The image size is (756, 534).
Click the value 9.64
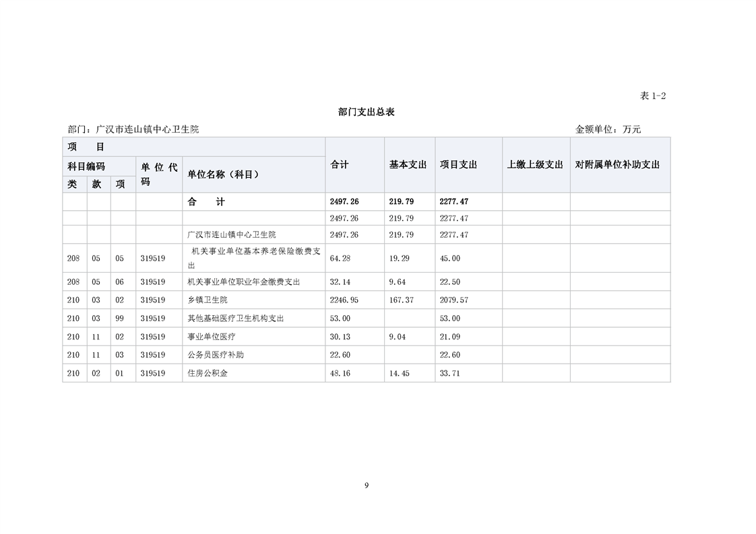[398, 282]
